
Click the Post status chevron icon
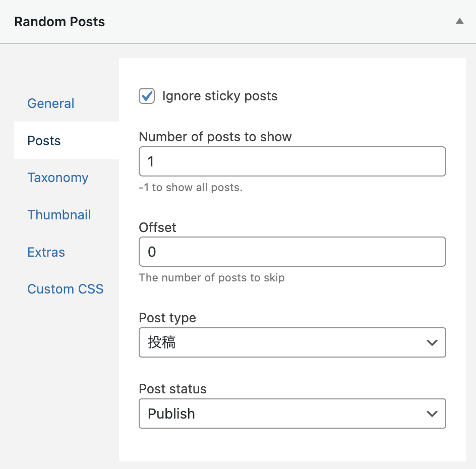[x=432, y=414]
